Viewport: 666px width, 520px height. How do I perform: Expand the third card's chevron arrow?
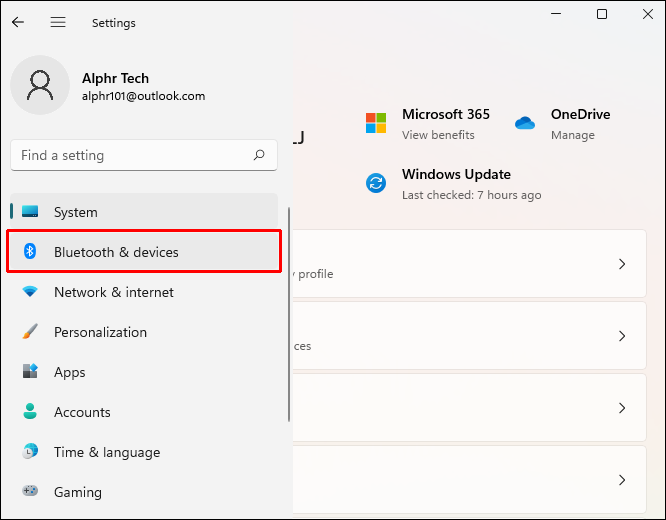(x=622, y=408)
